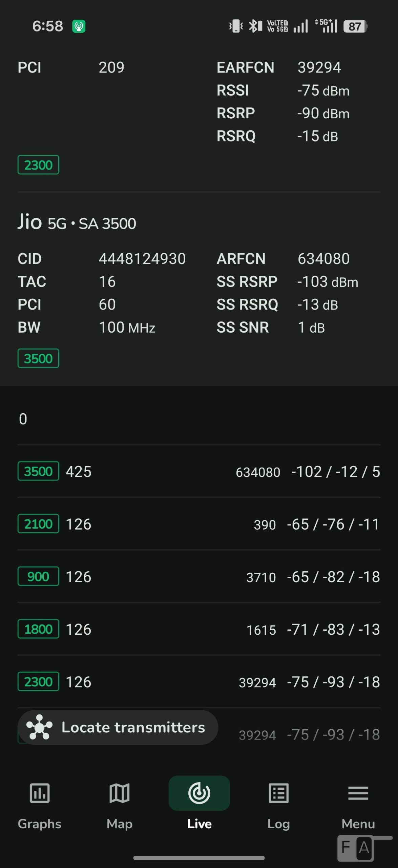
Task: Switch to the Log tab label
Action: [x=278, y=824]
